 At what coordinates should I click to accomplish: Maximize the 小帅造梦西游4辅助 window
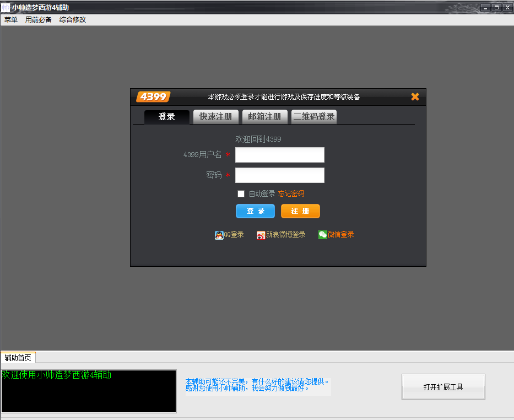click(496, 8)
